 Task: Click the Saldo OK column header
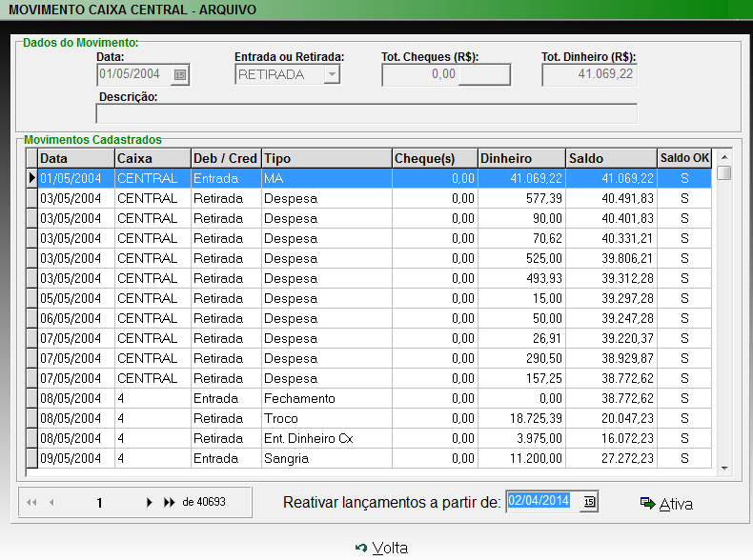[684, 158]
